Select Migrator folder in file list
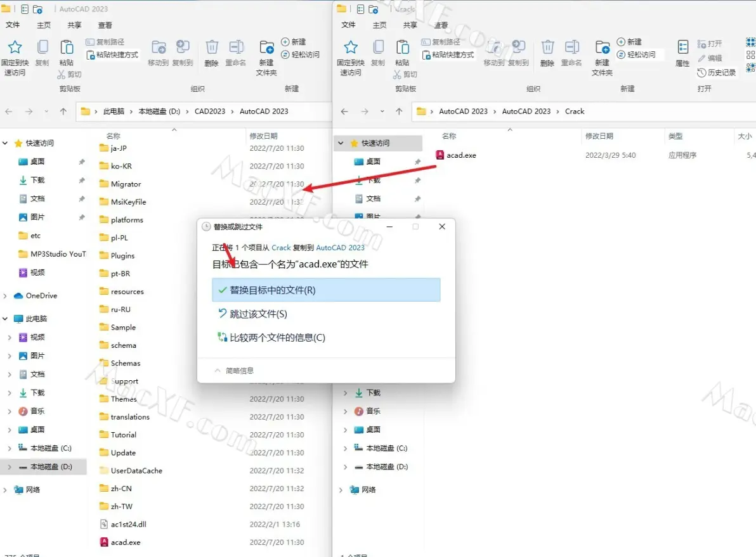The height and width of the screenshot is (557, 756). click(120, 184)
